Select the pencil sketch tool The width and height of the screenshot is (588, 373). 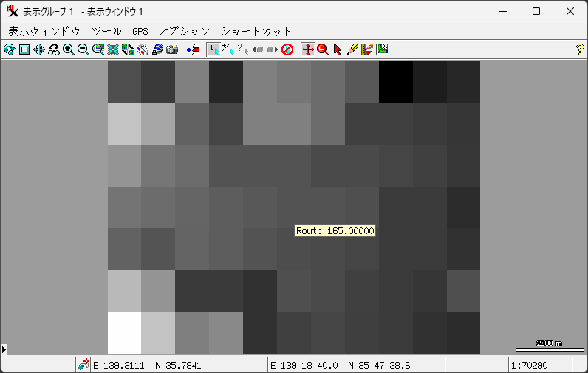pyautogui.click(x=352, y=49)
